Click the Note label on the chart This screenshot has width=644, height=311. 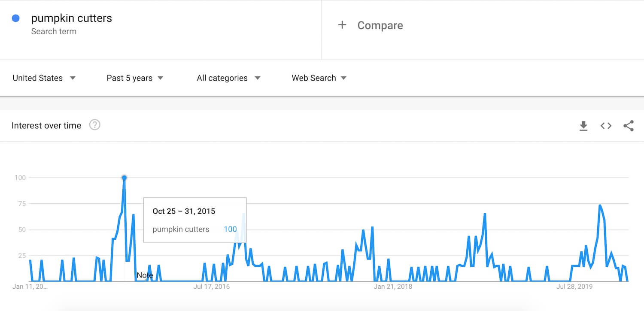click(145, 275)
